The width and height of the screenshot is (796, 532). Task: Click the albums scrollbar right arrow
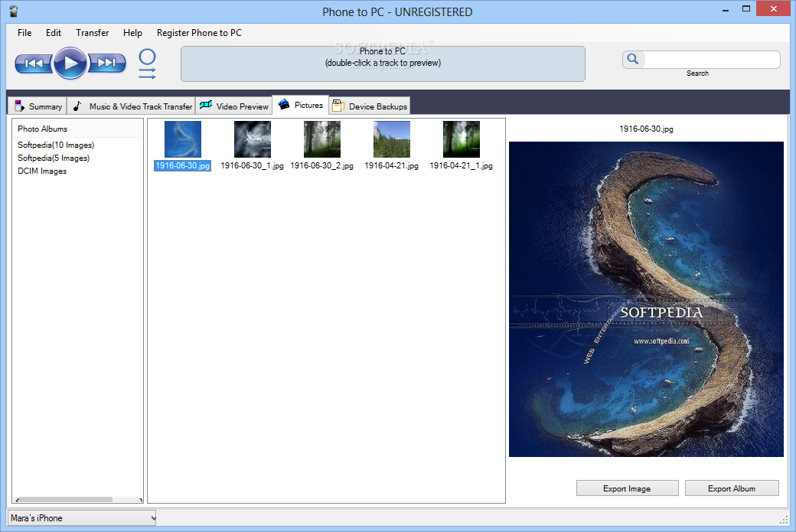coord(141,500)
